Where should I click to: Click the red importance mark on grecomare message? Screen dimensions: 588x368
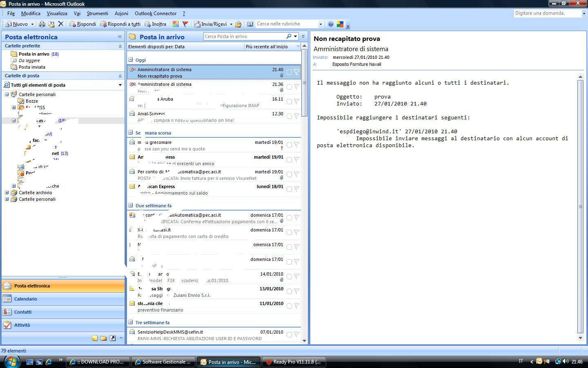[x=282, y=148]
